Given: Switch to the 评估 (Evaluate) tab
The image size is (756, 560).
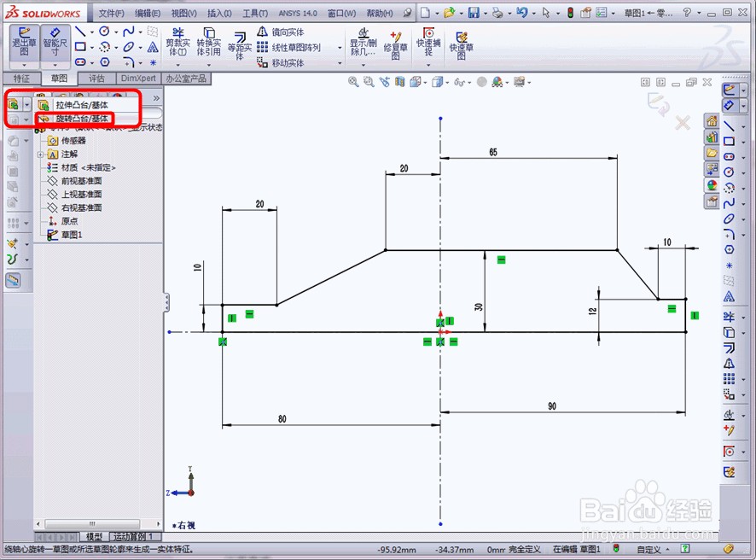Looking at the screenshot, I should click(96, 79).
